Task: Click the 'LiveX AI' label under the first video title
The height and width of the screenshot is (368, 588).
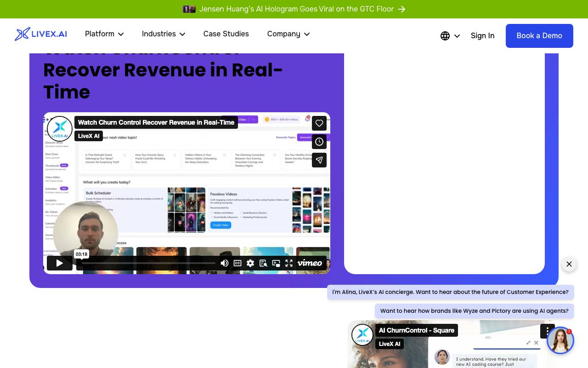Action: pyautogui.click(x=89, y=136)
